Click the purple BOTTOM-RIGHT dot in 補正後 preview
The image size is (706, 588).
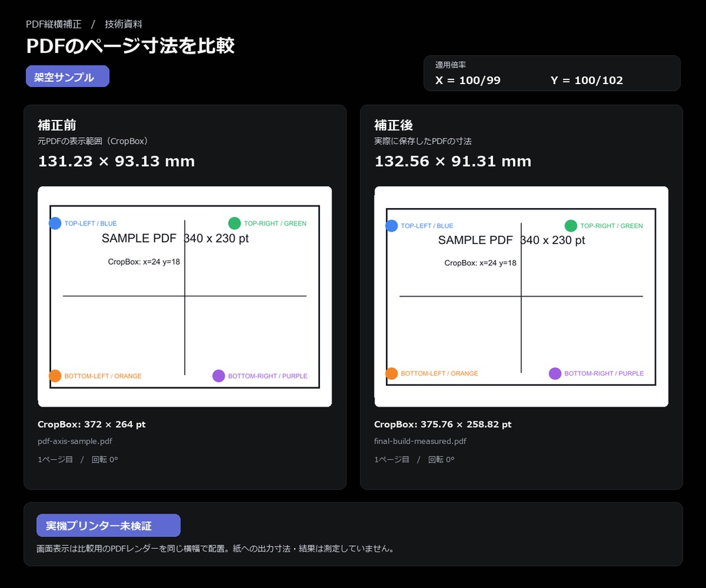tap(555, 373)
